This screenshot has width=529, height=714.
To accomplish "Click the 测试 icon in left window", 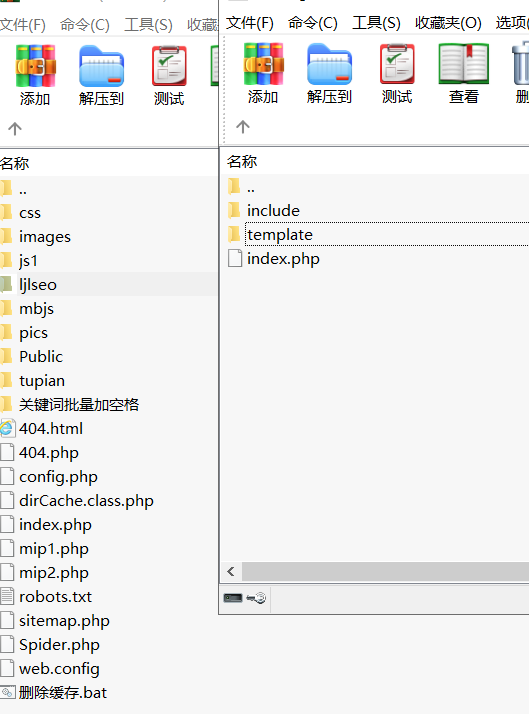I will (169, 66).
